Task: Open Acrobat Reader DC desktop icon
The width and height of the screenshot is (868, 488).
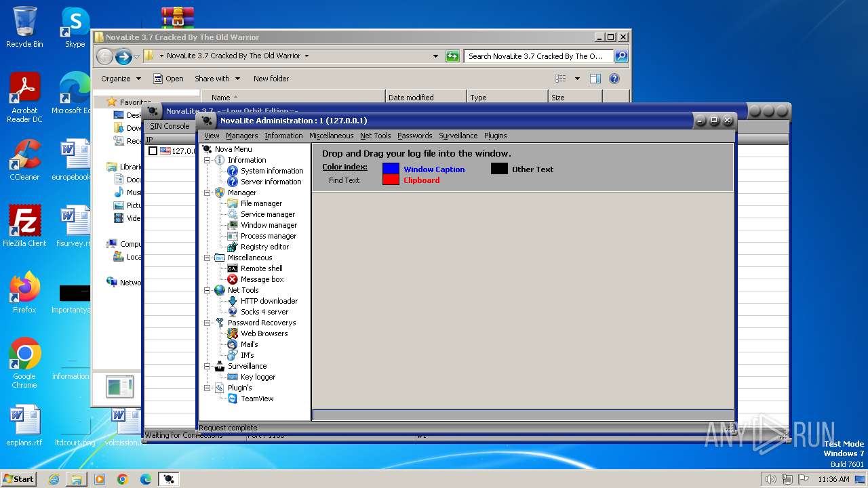Action: point(24,98)
